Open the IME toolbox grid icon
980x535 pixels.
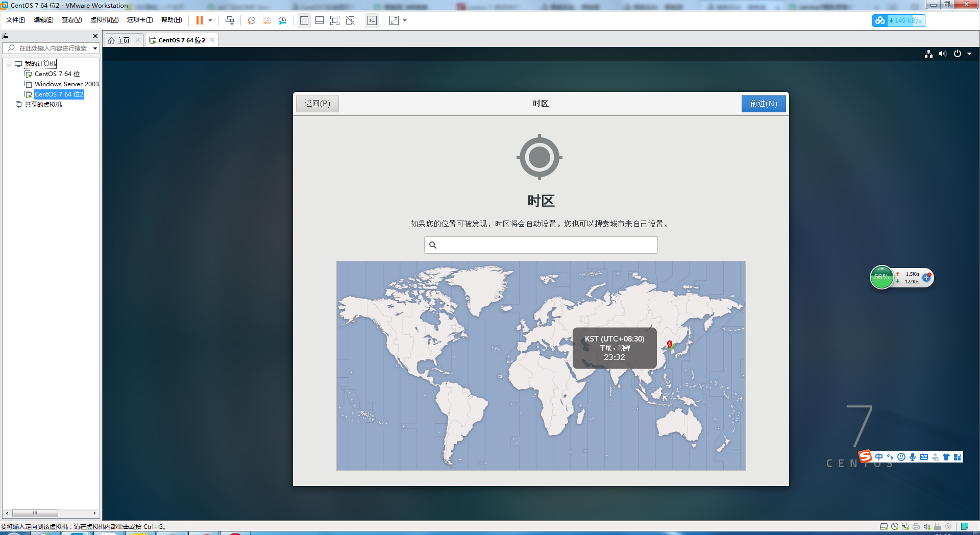click(958, 457)
